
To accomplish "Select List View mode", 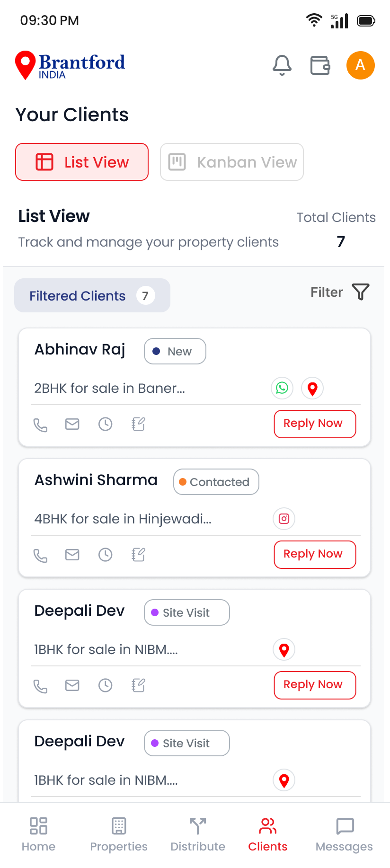I will (81, 162).
